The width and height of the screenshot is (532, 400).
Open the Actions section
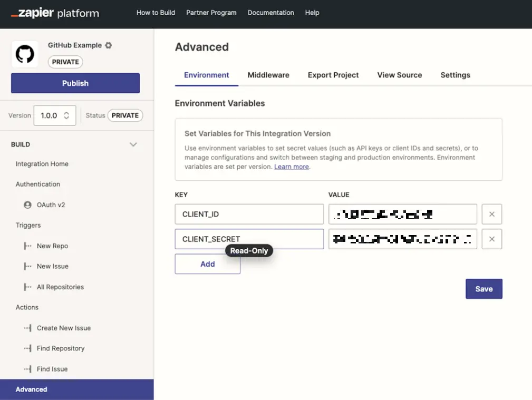click(27, 307)
